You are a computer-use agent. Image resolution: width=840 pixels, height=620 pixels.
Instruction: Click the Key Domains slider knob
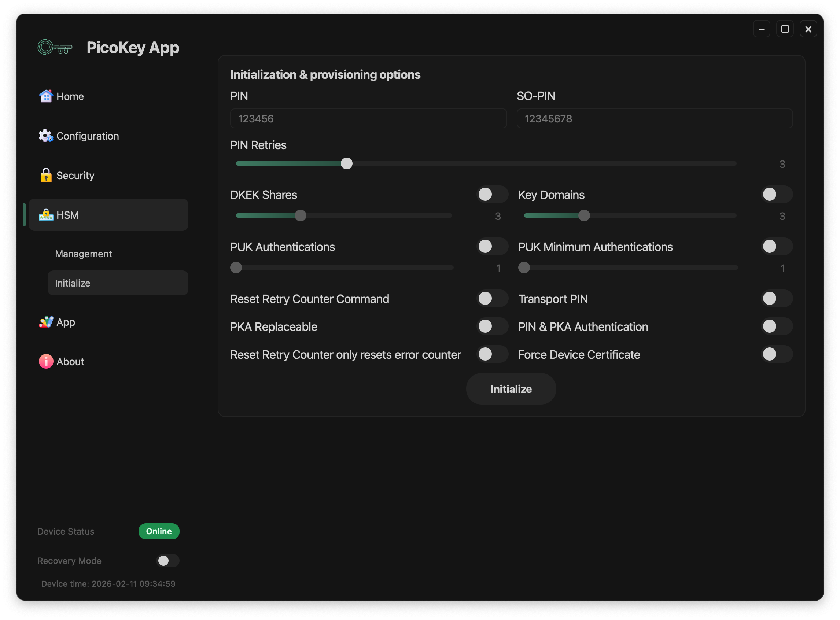click(x=584, y=215)
